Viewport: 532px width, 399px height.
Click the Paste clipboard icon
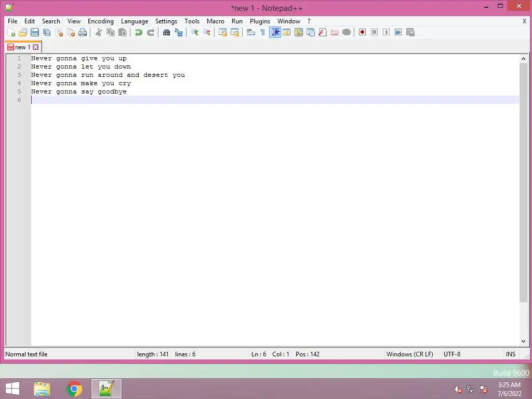tap(123, 32)
